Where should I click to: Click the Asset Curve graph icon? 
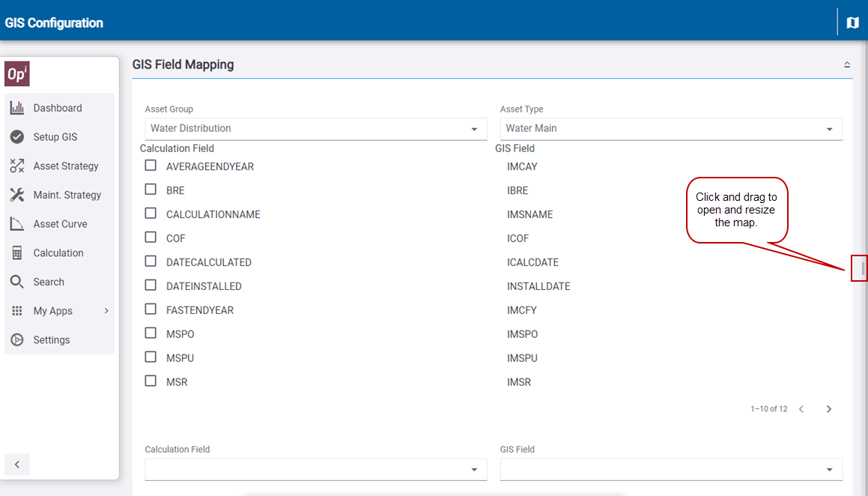pos(17,224)
